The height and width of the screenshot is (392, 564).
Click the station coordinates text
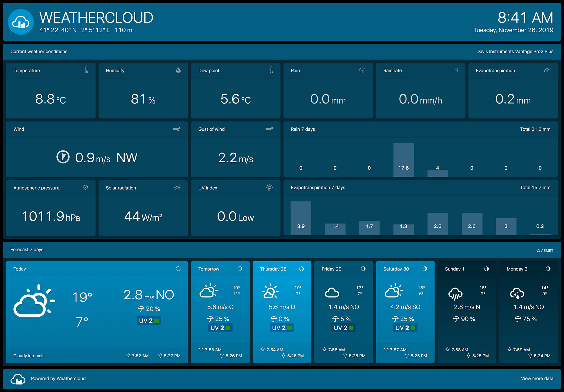(x=86, y=30)
